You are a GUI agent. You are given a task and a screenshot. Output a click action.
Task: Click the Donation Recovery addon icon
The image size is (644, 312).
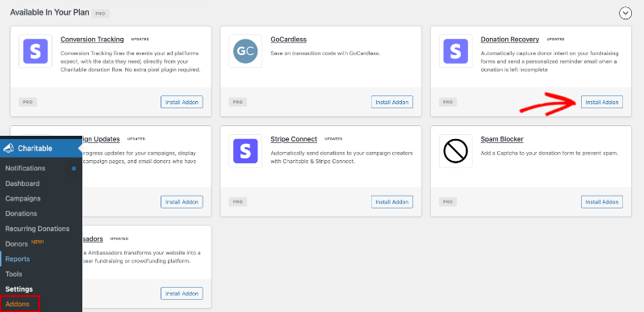(455, 51)
